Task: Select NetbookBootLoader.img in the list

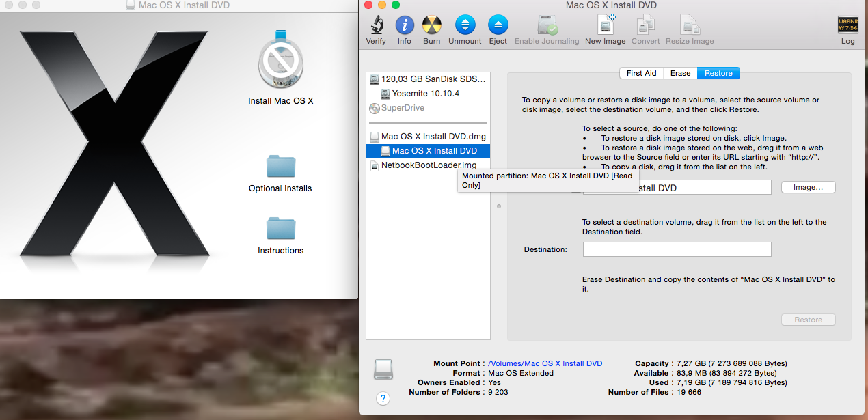Action: (428, 165)
